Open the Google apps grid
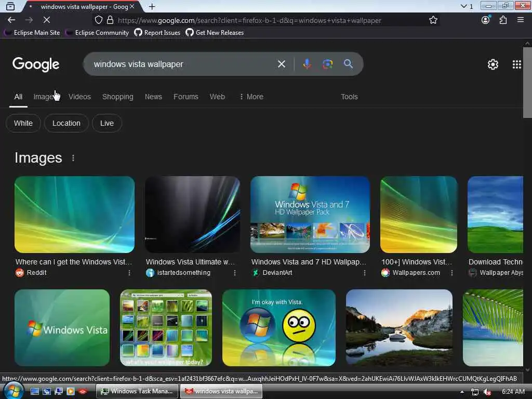The width and height of the screenshot is (532, 399). coord(517,64)
